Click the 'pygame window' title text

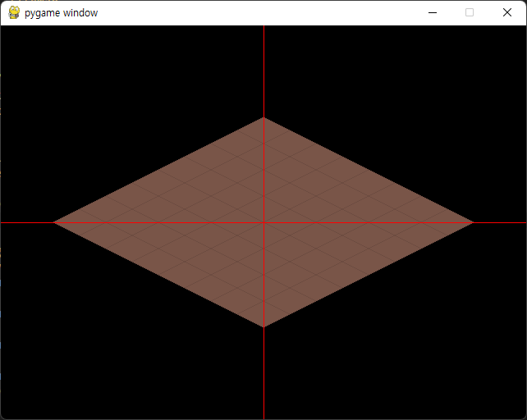[x=62, y=13]
